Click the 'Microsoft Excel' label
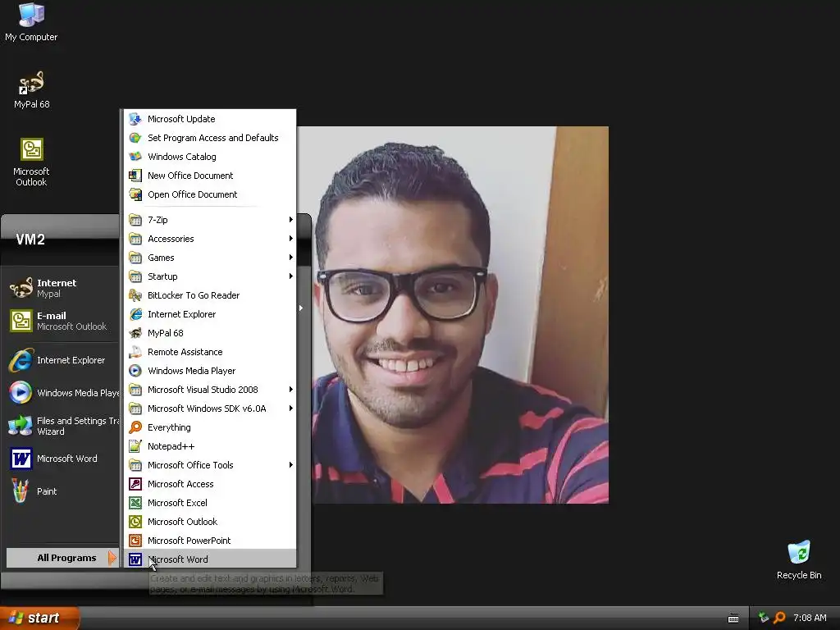Viewport: 840px width, 630px height. pyautogui.click(x=177, y=503)
